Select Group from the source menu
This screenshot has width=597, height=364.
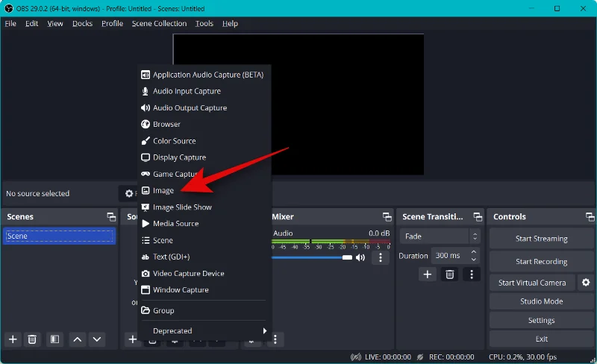[x=204, y=310]
